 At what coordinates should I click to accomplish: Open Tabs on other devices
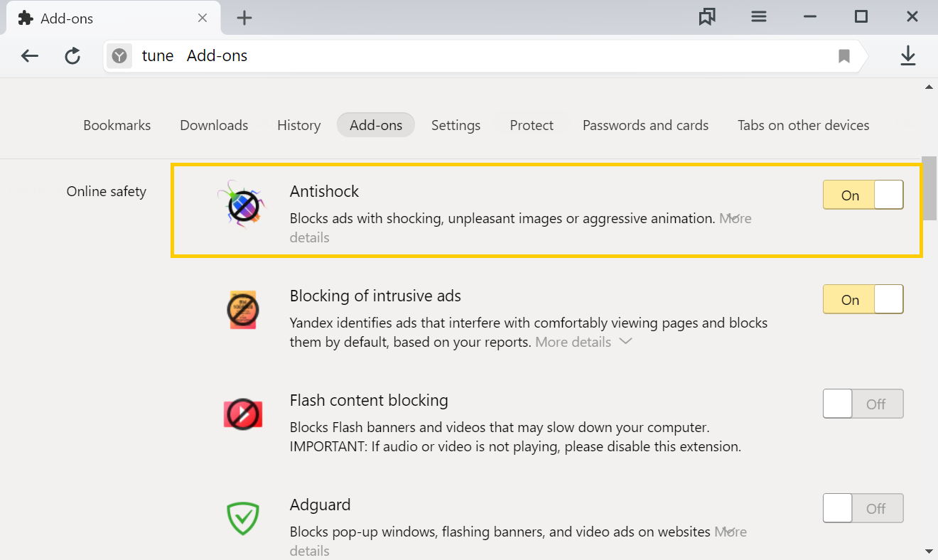803,125
